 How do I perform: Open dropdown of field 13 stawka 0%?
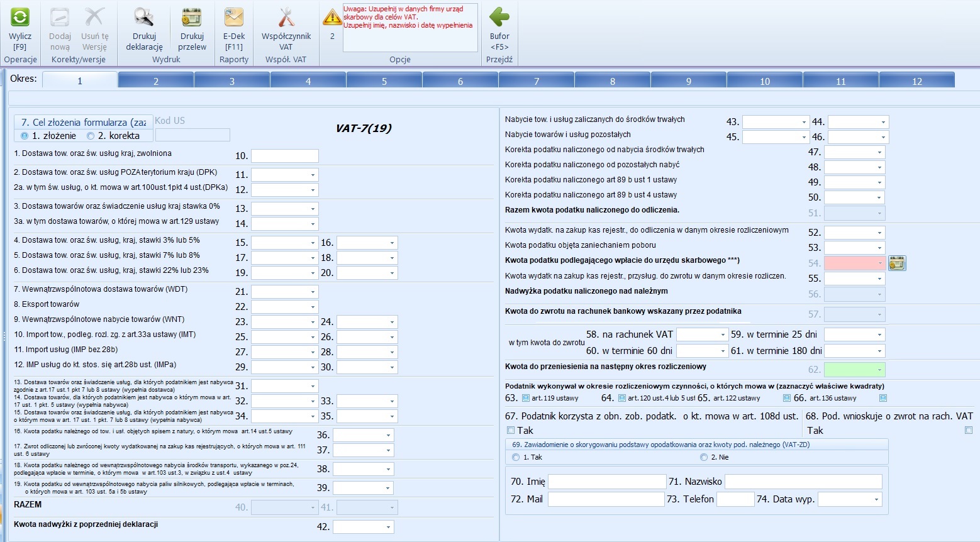tap(313, 209)
